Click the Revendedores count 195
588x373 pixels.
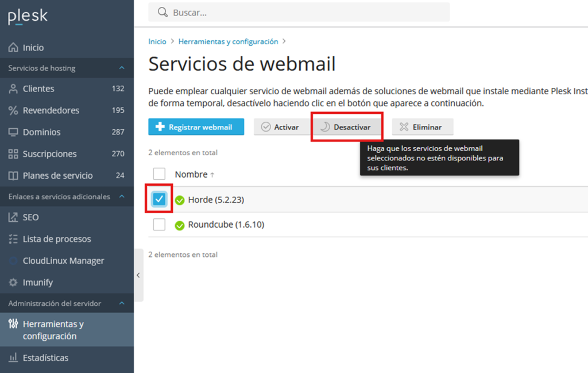click(118, 110)
